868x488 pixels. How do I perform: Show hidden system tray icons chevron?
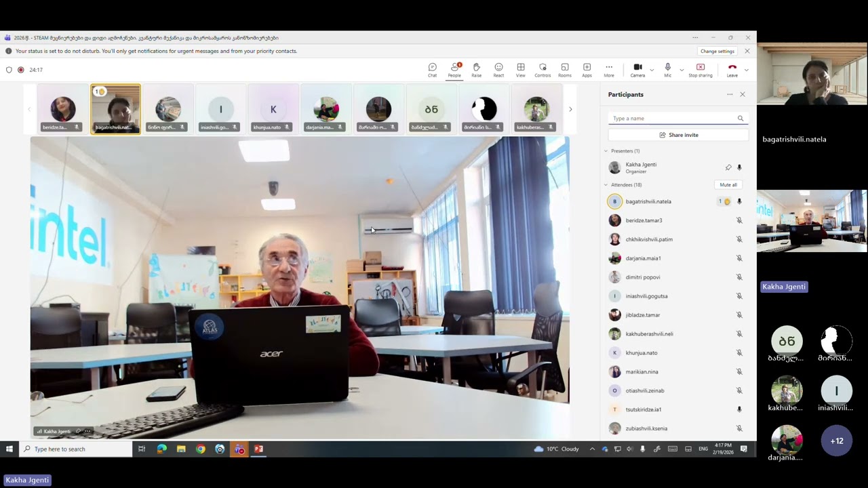(x=592, y=449)
